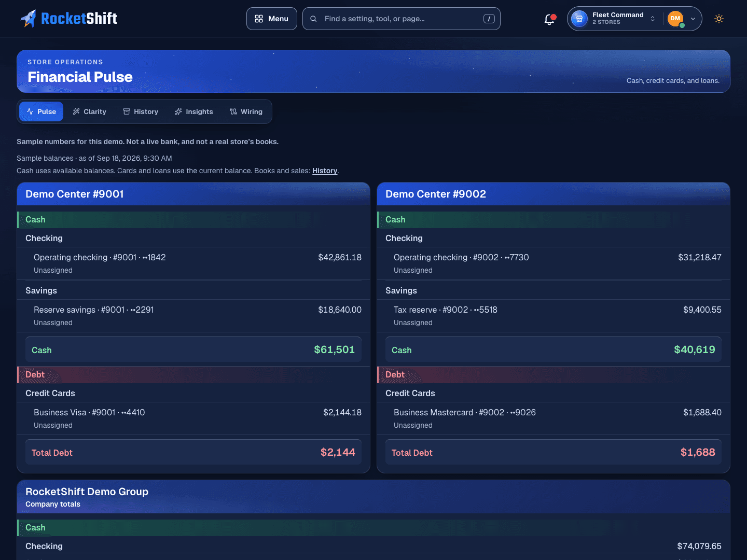Click the $40,619 cash total
747x560 pixels.
click(695, 349)
